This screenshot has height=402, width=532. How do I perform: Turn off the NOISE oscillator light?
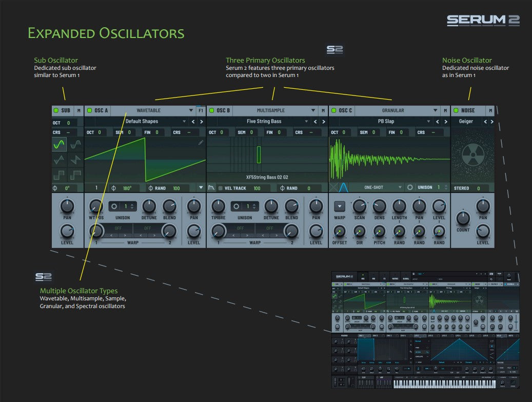coord(456,110)
